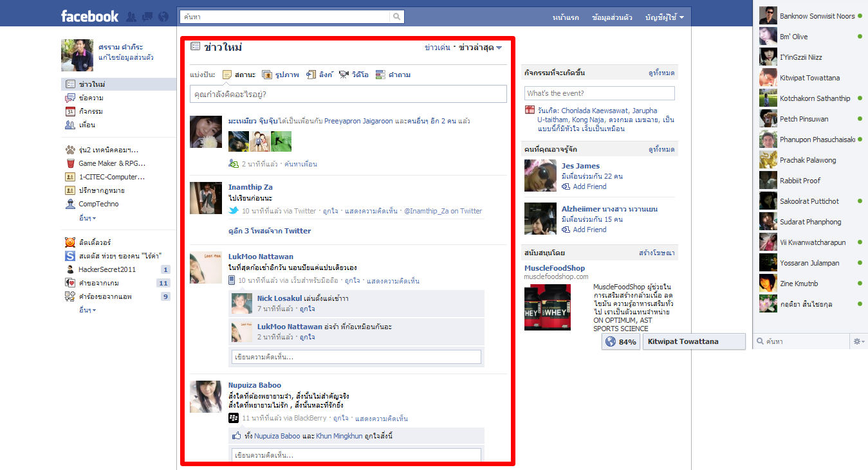868x470 pixels.
Task: Select the Question (คำถาม) share option
Action: 392,75
